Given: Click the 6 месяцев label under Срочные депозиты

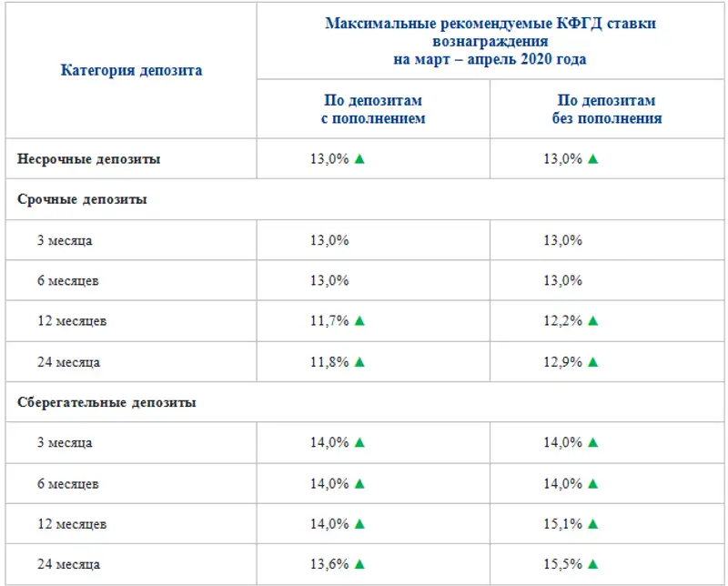Looking at the screenshot, I should pyautogui.click(x=68, y=280).
